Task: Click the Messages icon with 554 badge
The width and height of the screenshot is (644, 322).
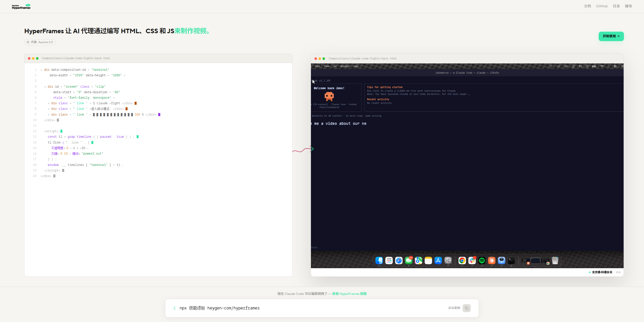Action: [x=409, y=261]
